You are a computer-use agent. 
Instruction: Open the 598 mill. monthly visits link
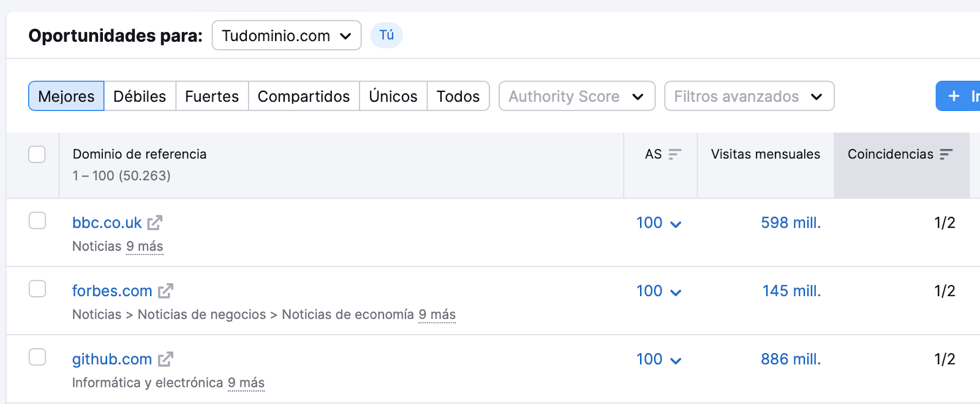790,223
